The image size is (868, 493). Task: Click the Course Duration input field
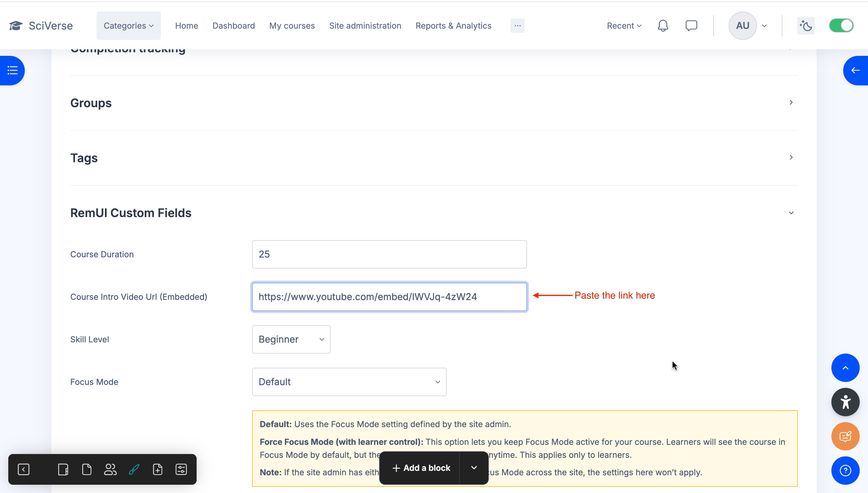coord(389,254)
